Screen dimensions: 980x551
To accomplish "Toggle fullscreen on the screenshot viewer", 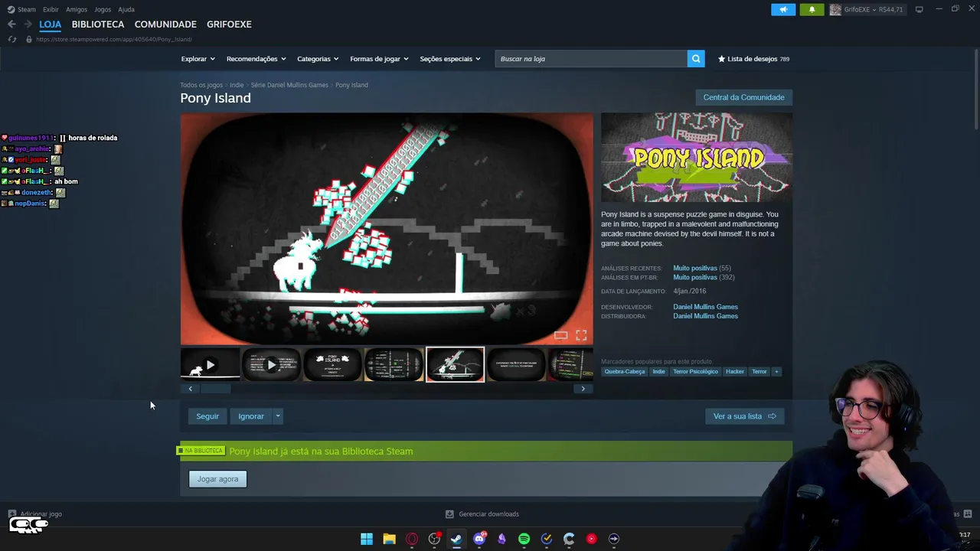I will 581,335.
